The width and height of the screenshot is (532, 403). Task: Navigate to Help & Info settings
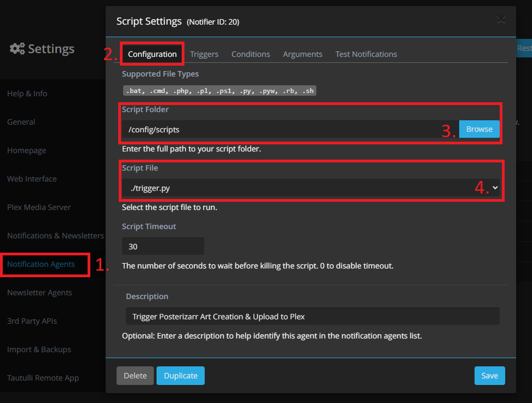[x=27, y=94]
